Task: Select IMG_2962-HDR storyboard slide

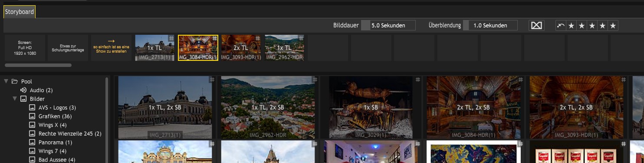Action: point(284,48)
